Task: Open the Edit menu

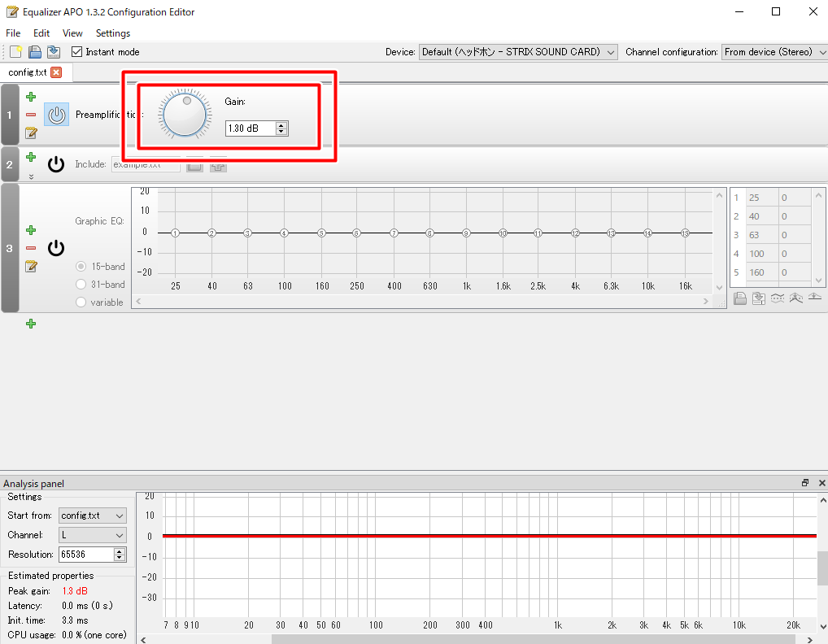Action: coord(41,33)
